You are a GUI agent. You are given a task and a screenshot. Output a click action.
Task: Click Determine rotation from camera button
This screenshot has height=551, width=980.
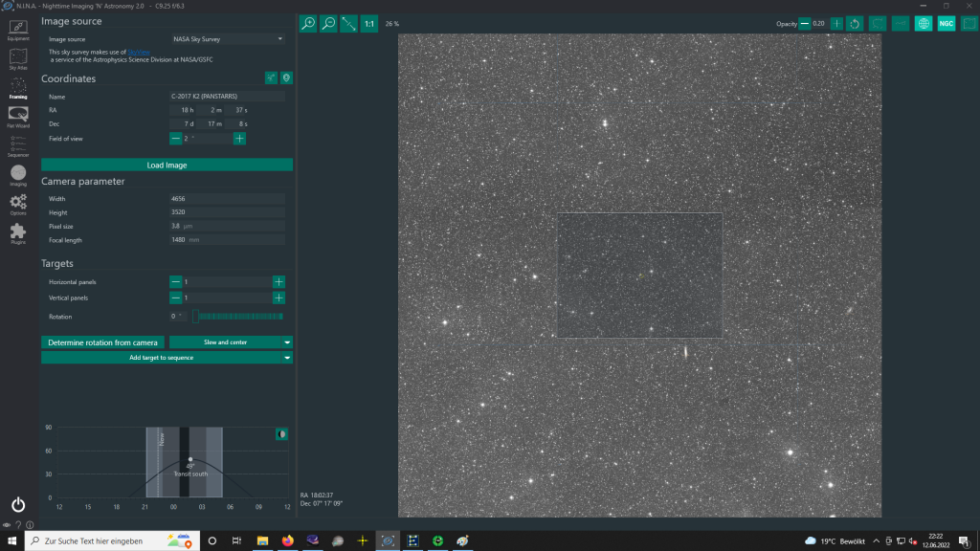click(103, 342)
